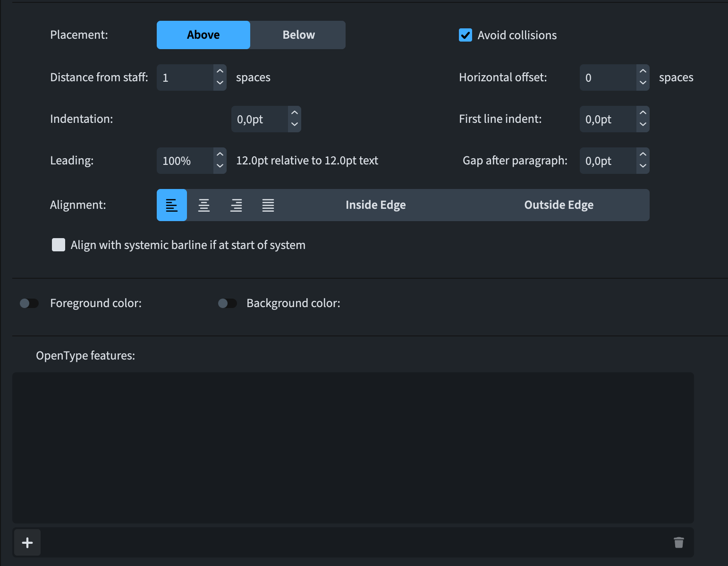The width and height of the screenshot is (728, 566).
Task: Increase Distance from staff with up arrow
Action: point(220,71)
